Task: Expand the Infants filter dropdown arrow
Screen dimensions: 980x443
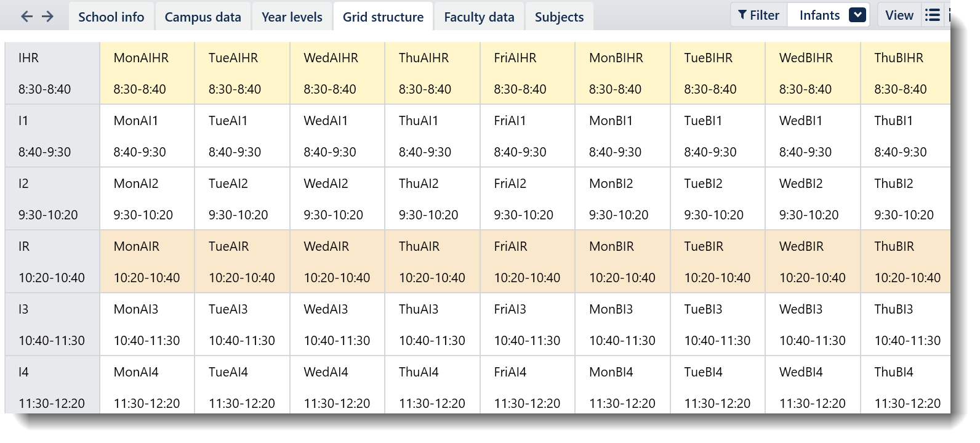Action: (857, 15)
